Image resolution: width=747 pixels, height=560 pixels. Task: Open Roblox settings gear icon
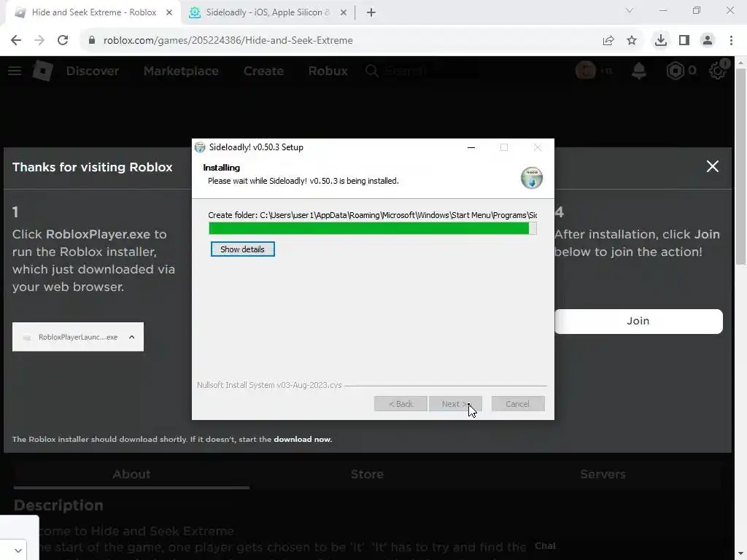(x=718, y=71)
